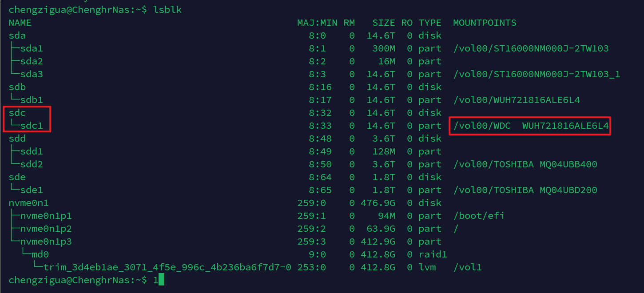The image size is (644, 293).
Task: Click the lsblk command text
Action: pos(167,10)
